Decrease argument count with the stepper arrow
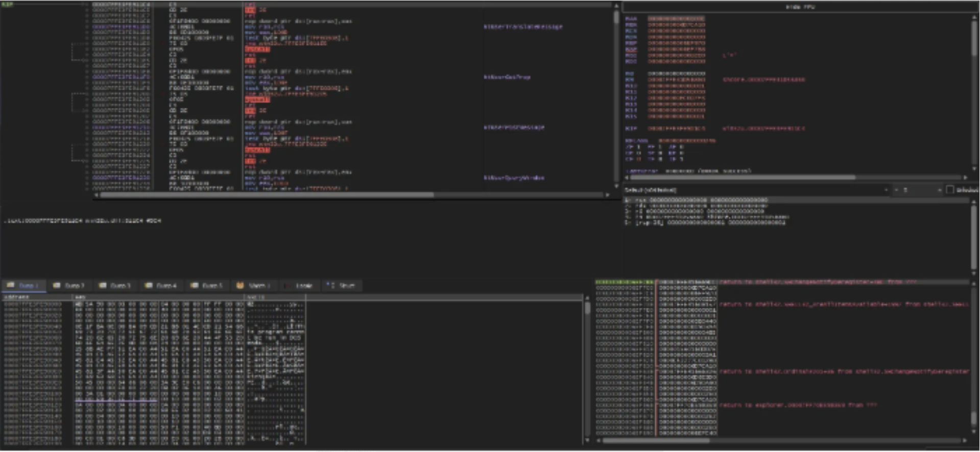This screenshot has width=980, height=452. [896, 190]
